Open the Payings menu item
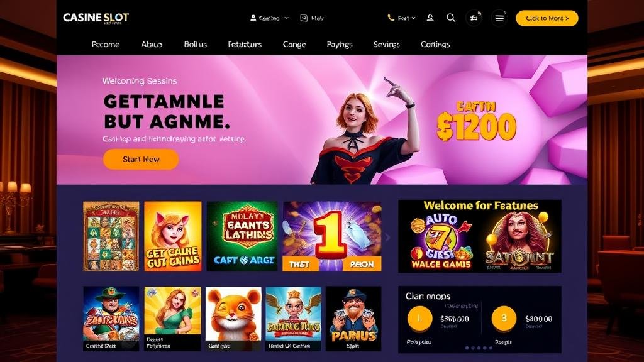644x362 pixels. (339, 45)
